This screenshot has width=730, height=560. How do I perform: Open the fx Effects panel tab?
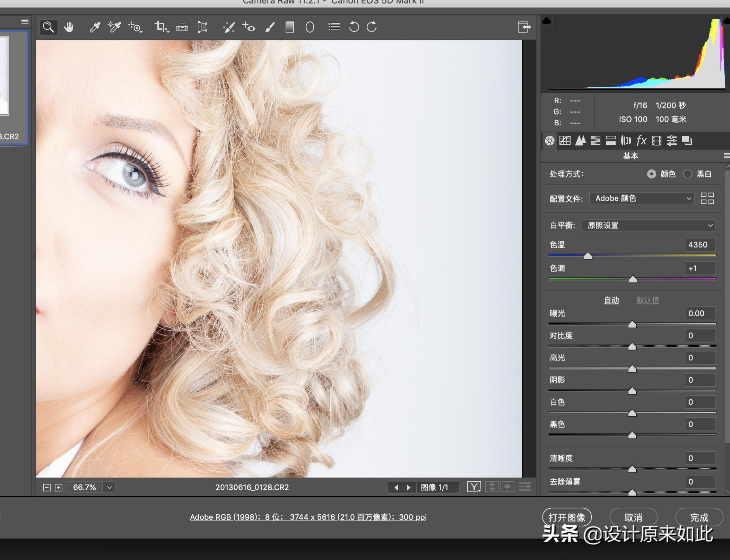pos(641,141)
